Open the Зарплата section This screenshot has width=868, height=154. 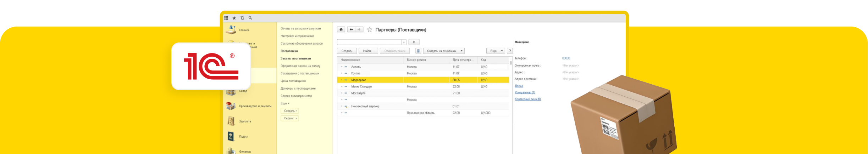[x=245, y=121]
